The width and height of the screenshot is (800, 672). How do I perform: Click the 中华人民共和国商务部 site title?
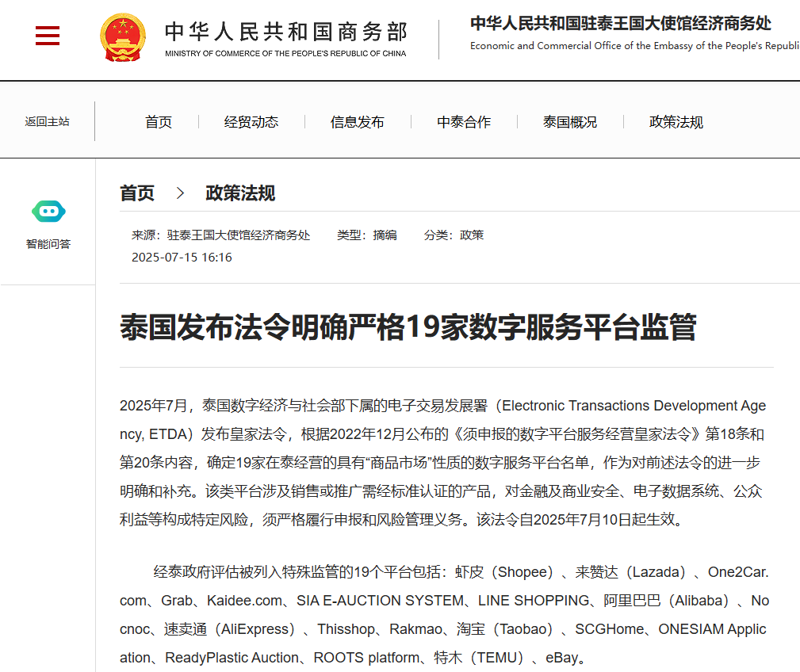click(x=285, y=32)
